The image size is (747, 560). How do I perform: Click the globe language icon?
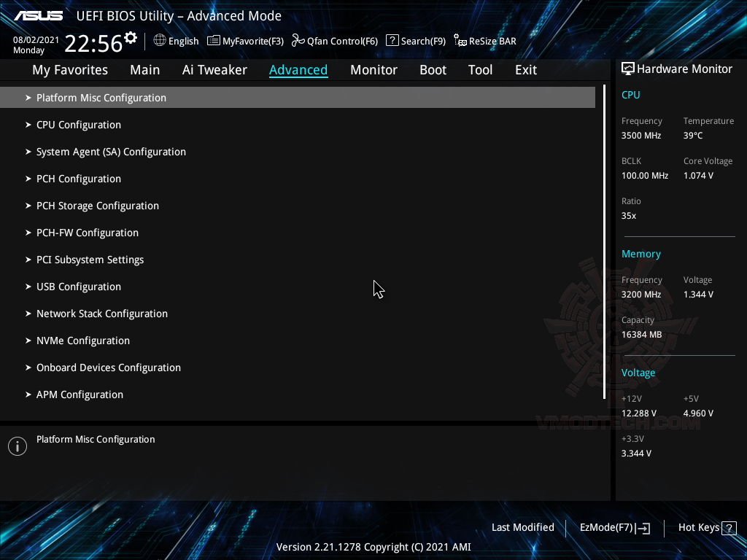[160, 41]
